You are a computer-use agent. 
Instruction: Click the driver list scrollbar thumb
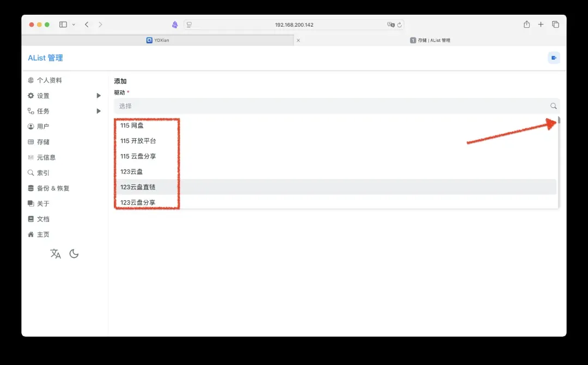[558, 121]
